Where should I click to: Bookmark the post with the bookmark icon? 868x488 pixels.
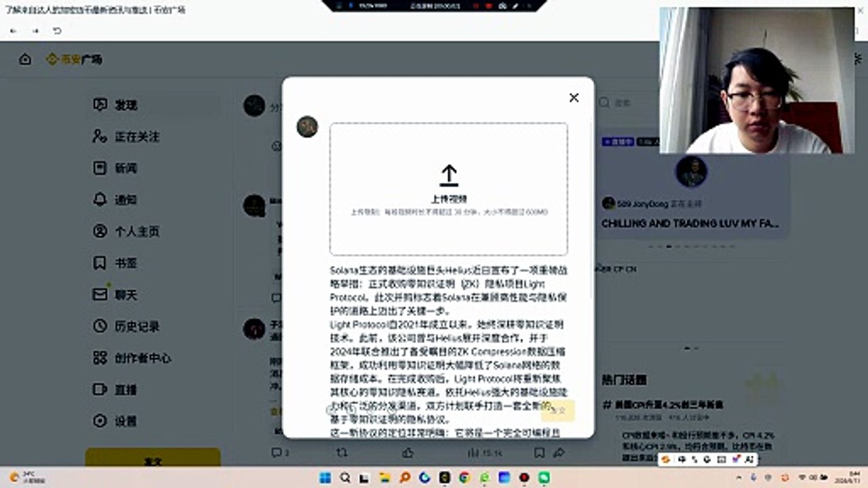tap(539, 452)
